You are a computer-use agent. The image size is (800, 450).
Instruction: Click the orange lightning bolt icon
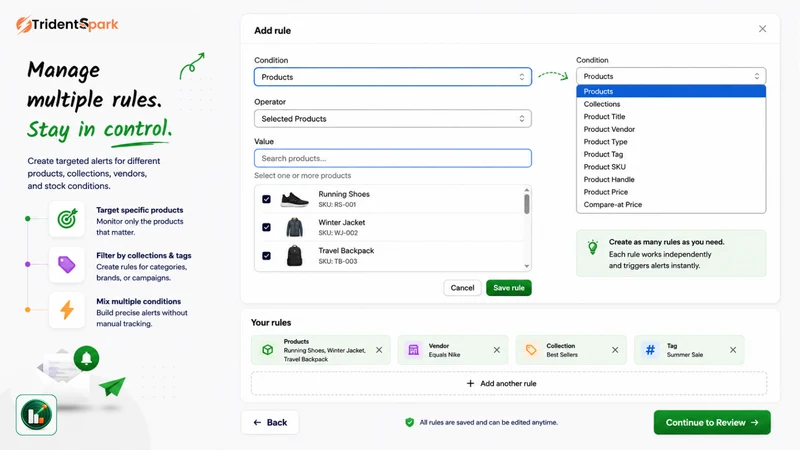pos(67,310)
